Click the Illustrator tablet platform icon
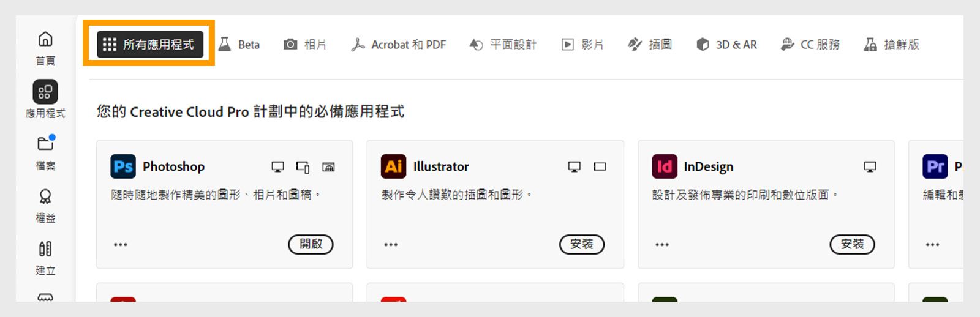The height and width of the screenshot is (317, 980). 600,166
